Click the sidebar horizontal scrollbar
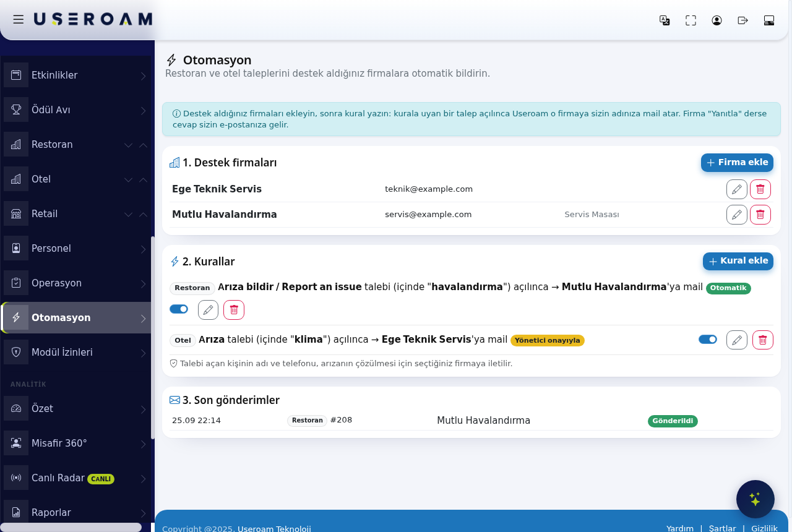Viewport: 792px width, 532px height. tap(71, 527)
